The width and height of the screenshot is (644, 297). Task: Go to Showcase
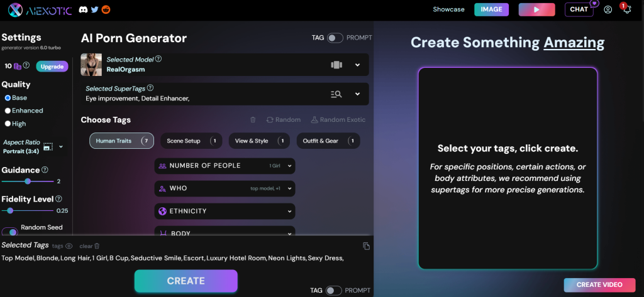pos(448,9)
